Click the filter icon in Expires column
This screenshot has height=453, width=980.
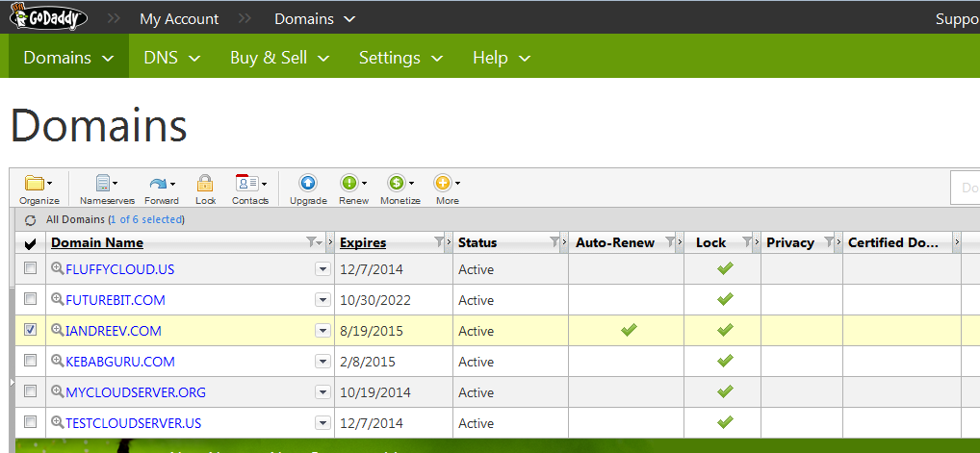pos(439,241)
